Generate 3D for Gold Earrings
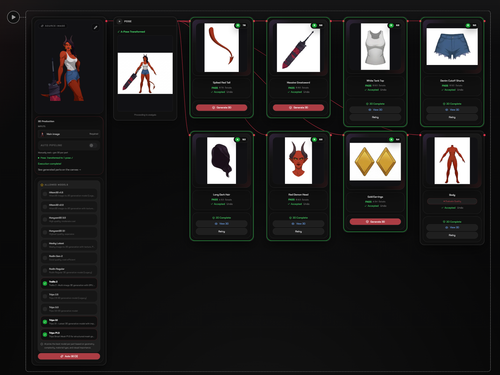 tap(375, 222)
